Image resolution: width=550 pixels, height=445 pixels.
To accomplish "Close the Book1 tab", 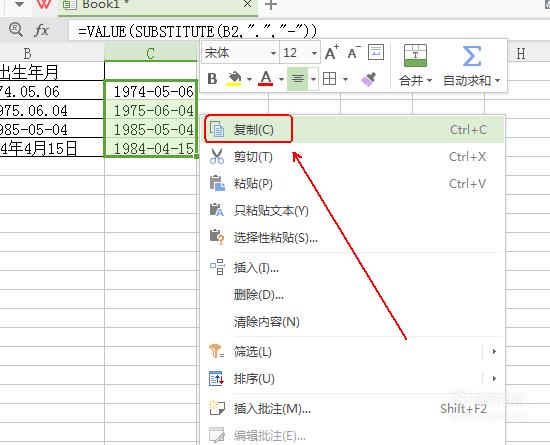I will 247,4.
